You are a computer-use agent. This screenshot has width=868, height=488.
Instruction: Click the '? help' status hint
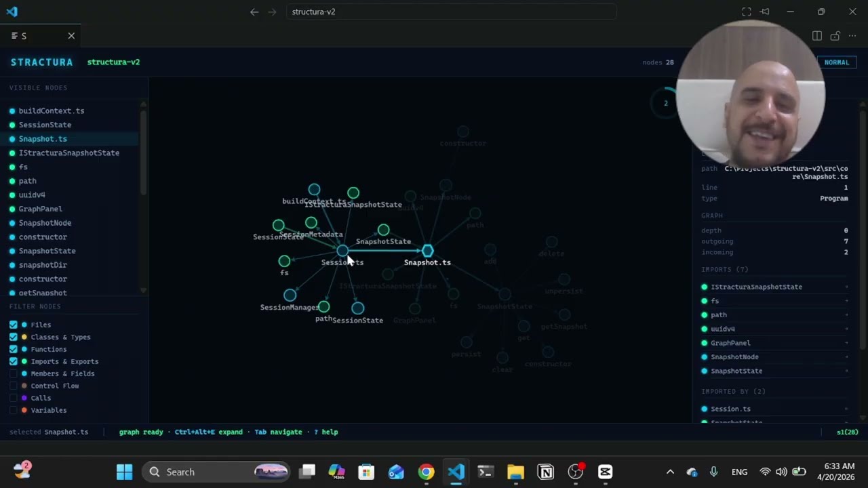(326, 432)
